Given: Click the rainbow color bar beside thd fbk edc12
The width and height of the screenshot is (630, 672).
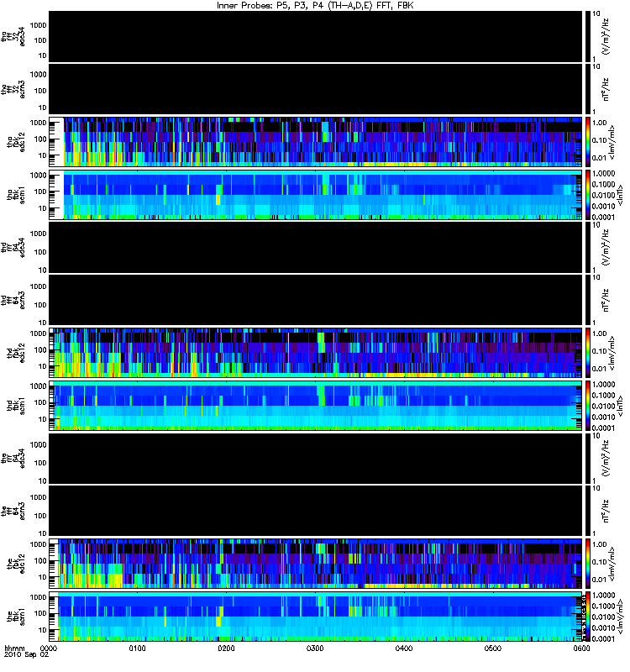Looking at the screenshot, I should tap(587, 352).
